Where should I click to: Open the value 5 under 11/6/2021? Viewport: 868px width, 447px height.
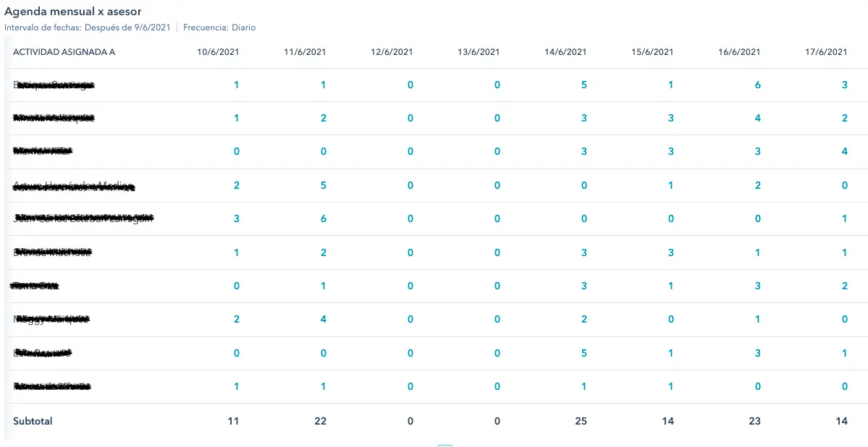pos(323,186)
